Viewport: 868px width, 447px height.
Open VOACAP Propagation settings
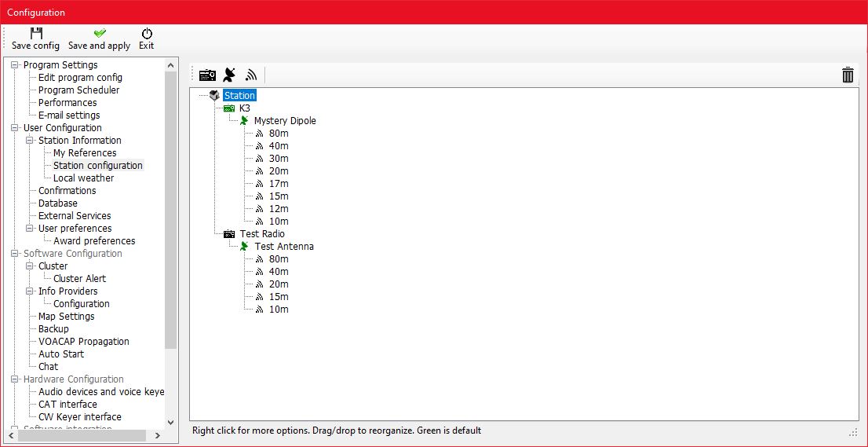84,341
